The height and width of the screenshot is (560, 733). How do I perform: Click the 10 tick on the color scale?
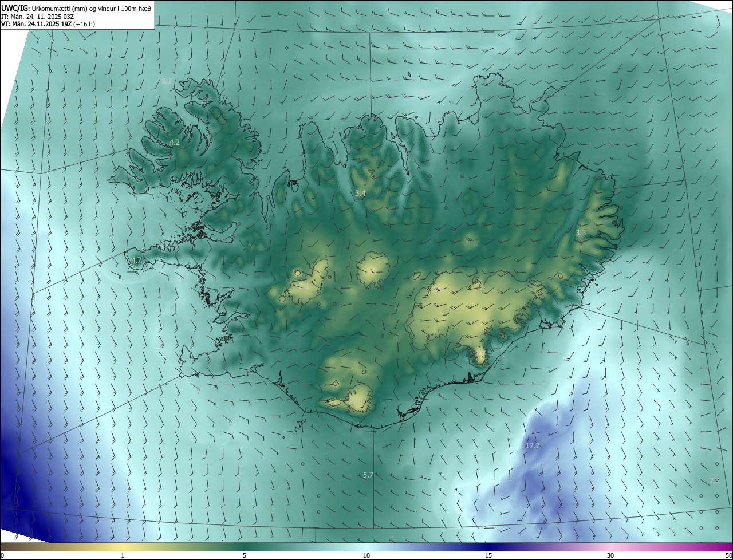pos(366,555)
